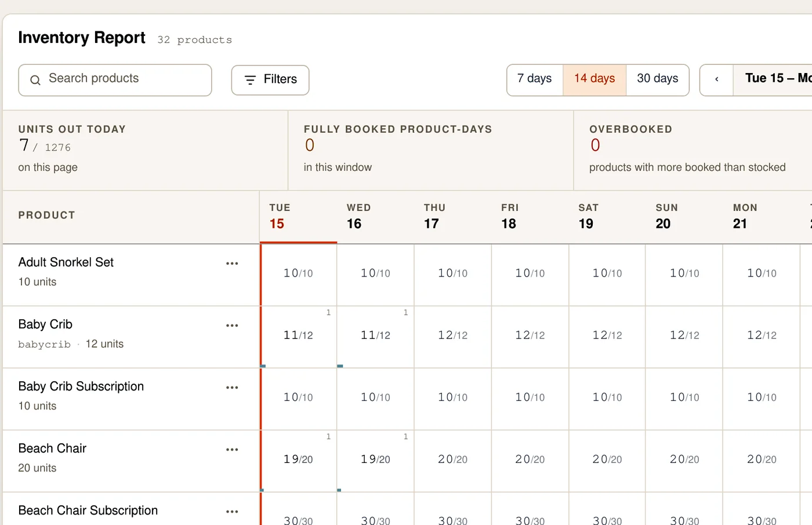Image resolution: width=812 pixels, height=525 pixels.
Task: Click Baby Crib Tuesday 11/12 cell
Action: coord(298,336)
